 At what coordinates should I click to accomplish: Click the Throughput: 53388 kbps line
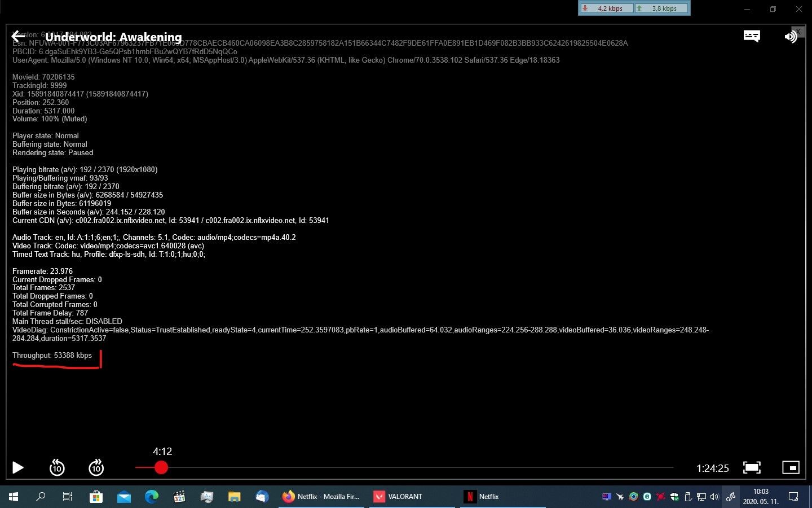[52, 355]
